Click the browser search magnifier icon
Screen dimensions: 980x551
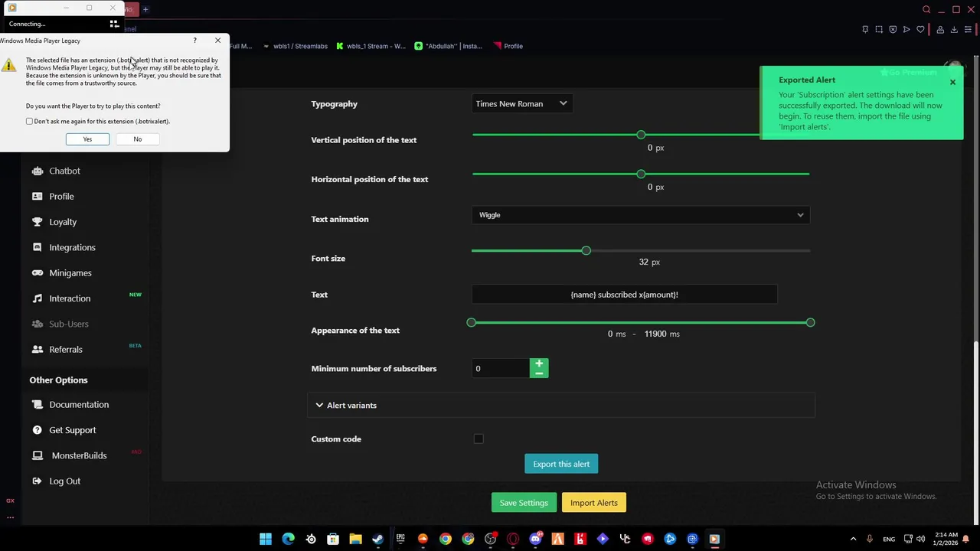tap(926, 9)
